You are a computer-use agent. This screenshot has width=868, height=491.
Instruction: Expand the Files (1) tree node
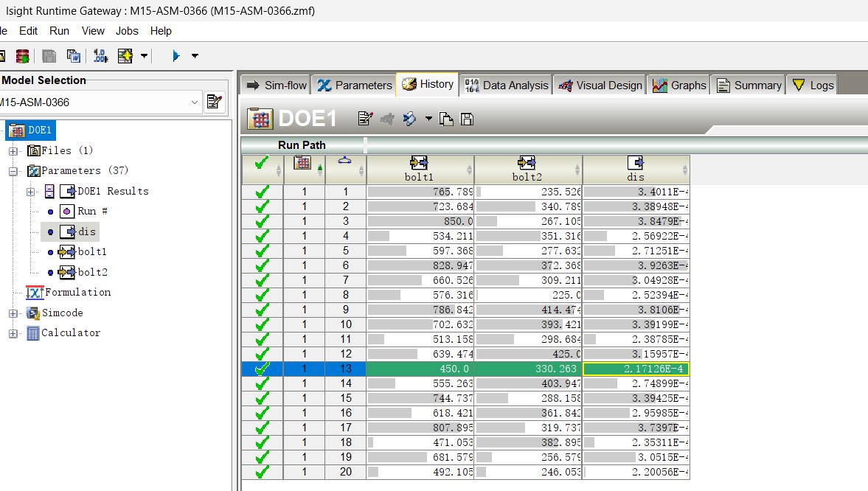pos(13,151)
